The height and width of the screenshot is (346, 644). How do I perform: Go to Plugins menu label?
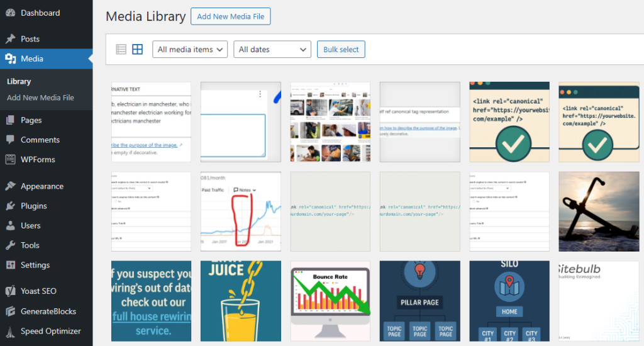tap(34, 206)
